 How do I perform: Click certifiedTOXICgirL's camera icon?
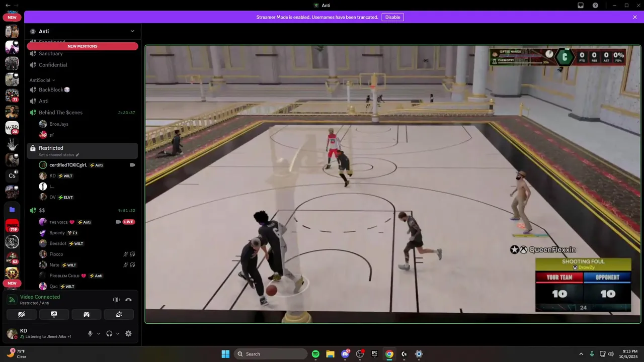click(x=132, y=165)
